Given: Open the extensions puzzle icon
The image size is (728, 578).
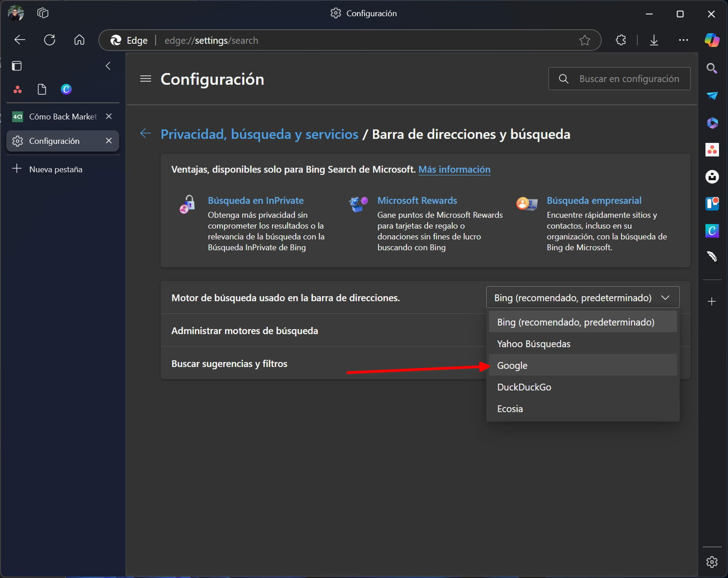Looking at the screenshot, I should (621, 40).
